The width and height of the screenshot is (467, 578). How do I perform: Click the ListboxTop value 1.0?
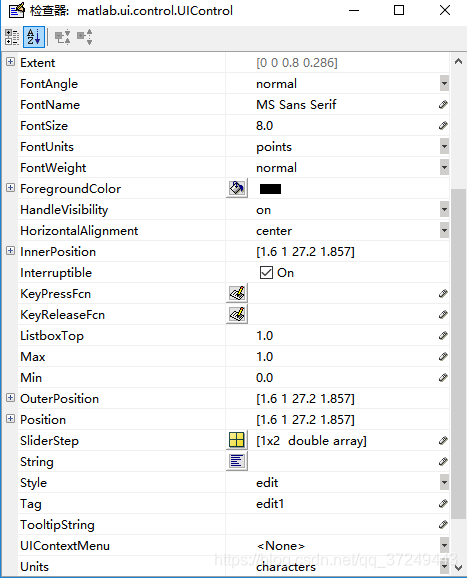click(265, 335)
